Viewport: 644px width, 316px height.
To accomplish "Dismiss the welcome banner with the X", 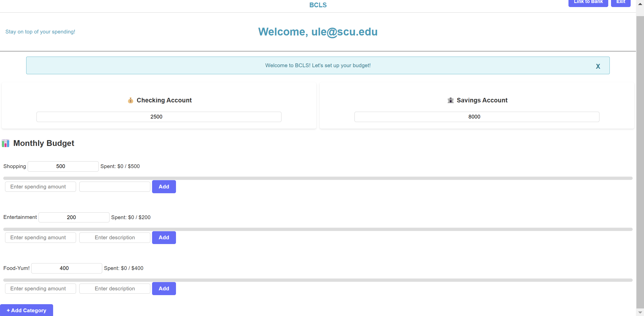I will (x=598, y=66).
